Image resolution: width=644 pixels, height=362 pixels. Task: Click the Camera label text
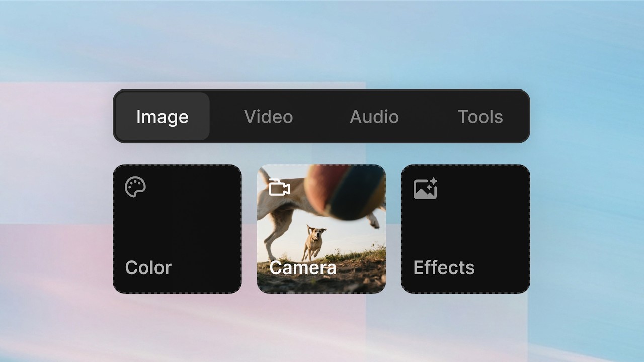[x=302, y=267]
